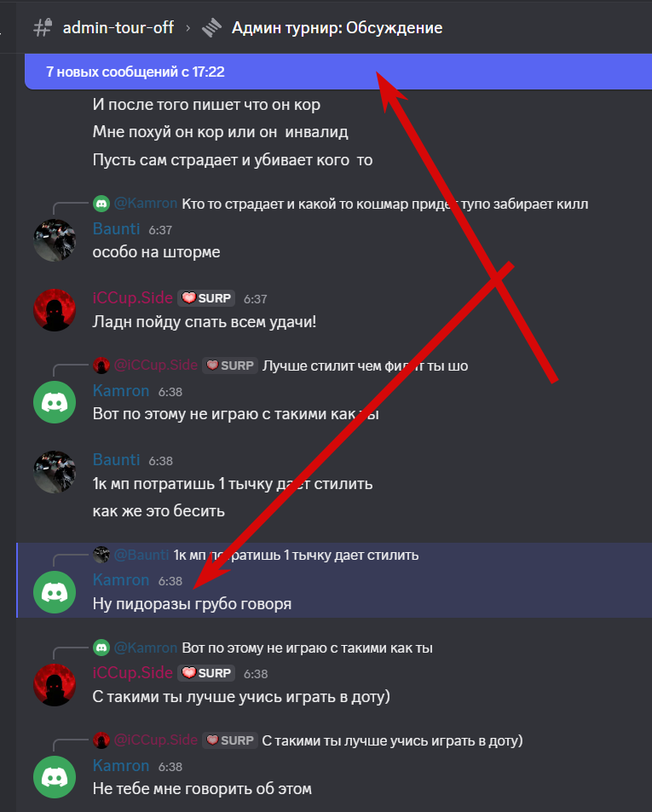Click the admin-tour-off channel hash icon
This screenshot has height=812, width=652.
43,27
